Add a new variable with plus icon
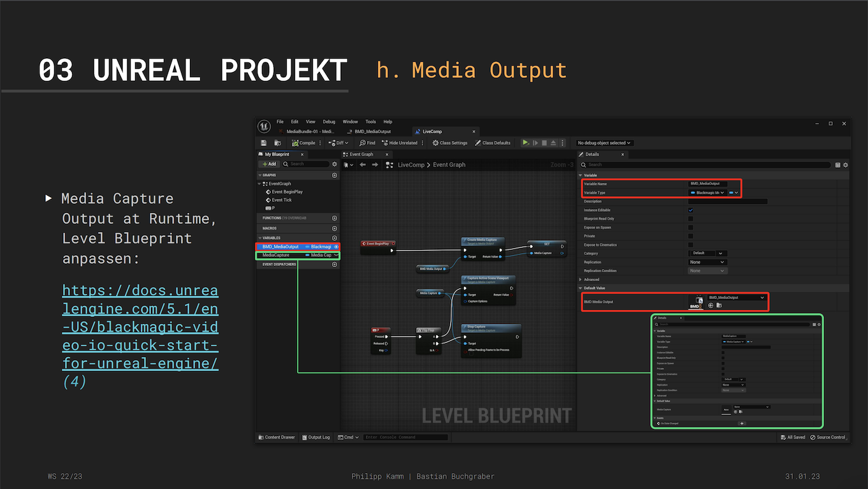 click(x=335, y=238)
